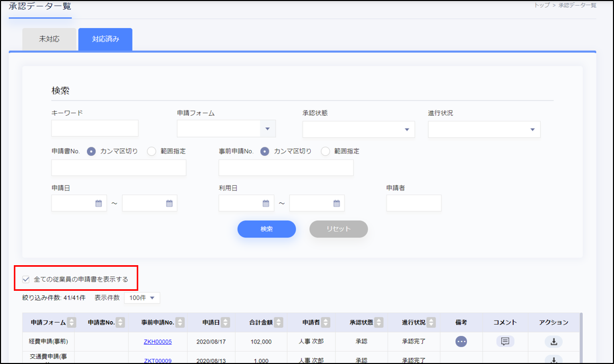
Task: Click the キーワード input field
Action: click(x=95, y=129)
